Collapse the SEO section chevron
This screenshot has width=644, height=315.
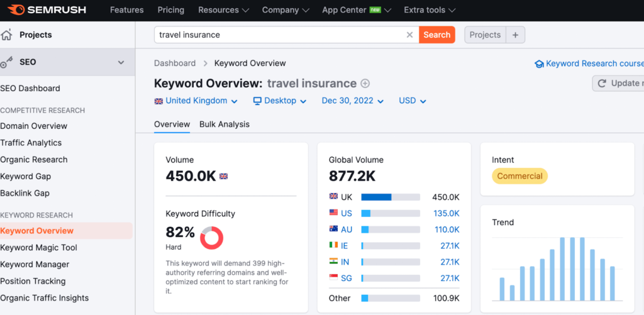click(x=121, y=62)
